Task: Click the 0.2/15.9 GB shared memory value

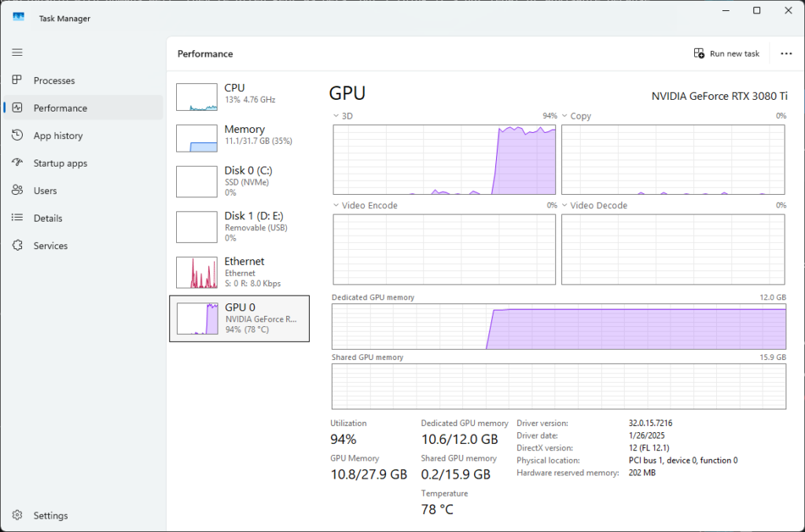Action: [456, 474]
